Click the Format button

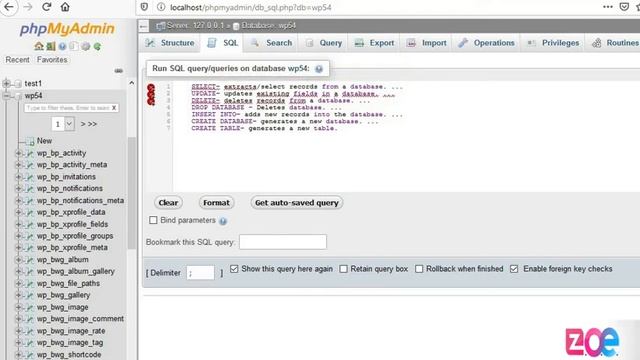tap(216, 202)
